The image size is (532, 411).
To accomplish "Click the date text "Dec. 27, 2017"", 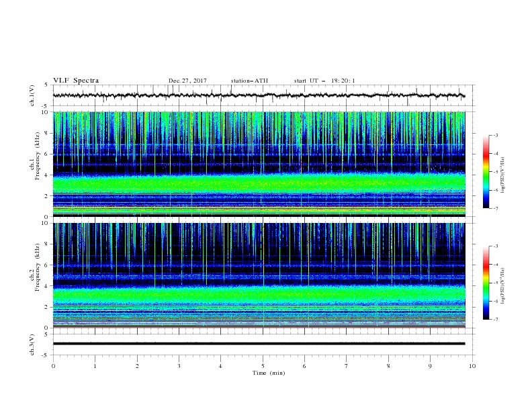I will pyautogui.click(x=187, y=81).
